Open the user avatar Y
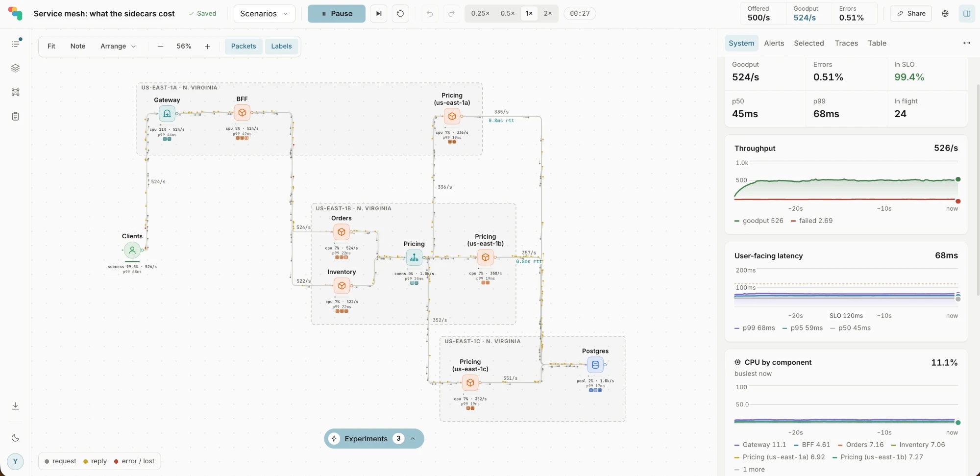The image size is (980, 476). point(16,461)
